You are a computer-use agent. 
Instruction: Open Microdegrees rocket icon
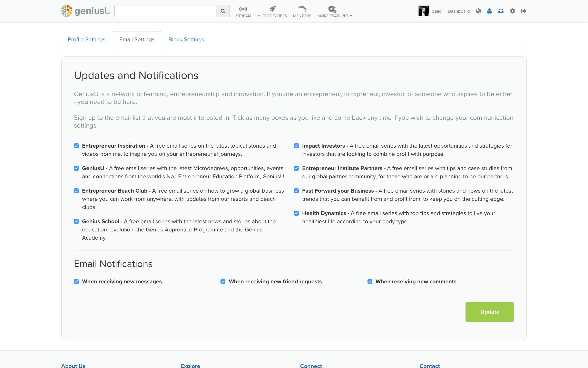pos(272,9)
